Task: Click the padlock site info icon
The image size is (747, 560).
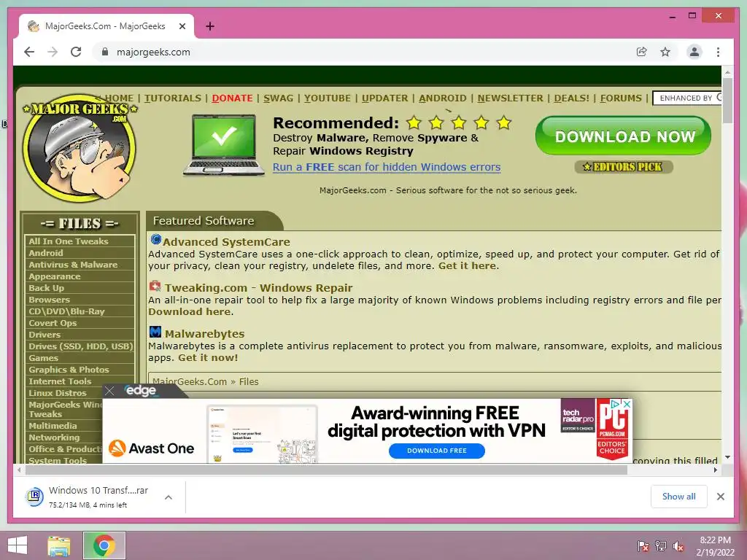Action: tap(105, 52)
